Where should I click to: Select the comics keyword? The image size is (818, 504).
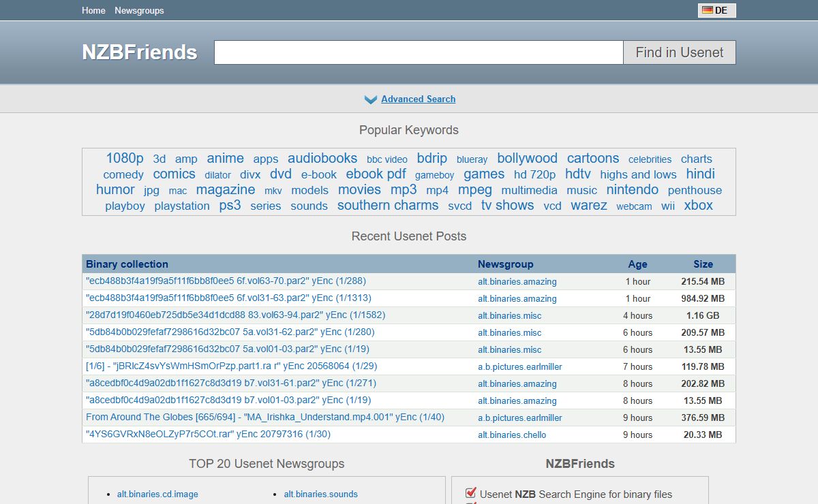click(175, 174)
